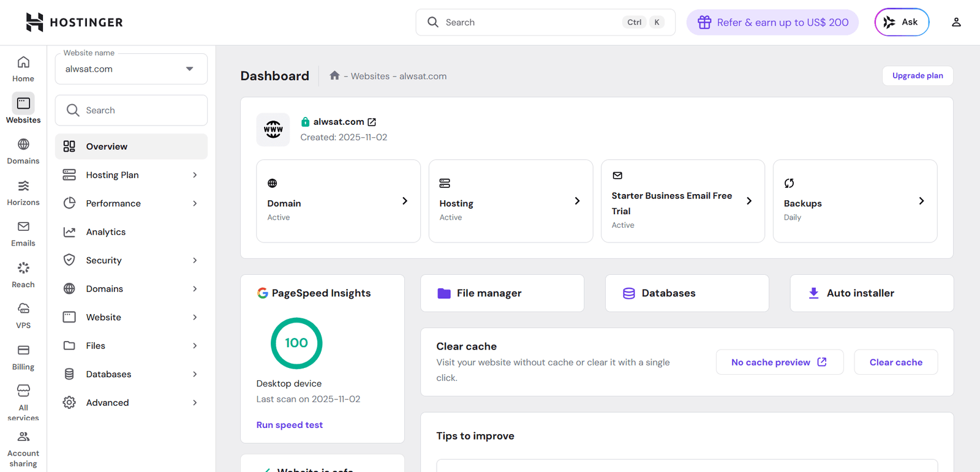980x472 pixels.
Task: Click the Clear cache button
Action: (895, 362)
